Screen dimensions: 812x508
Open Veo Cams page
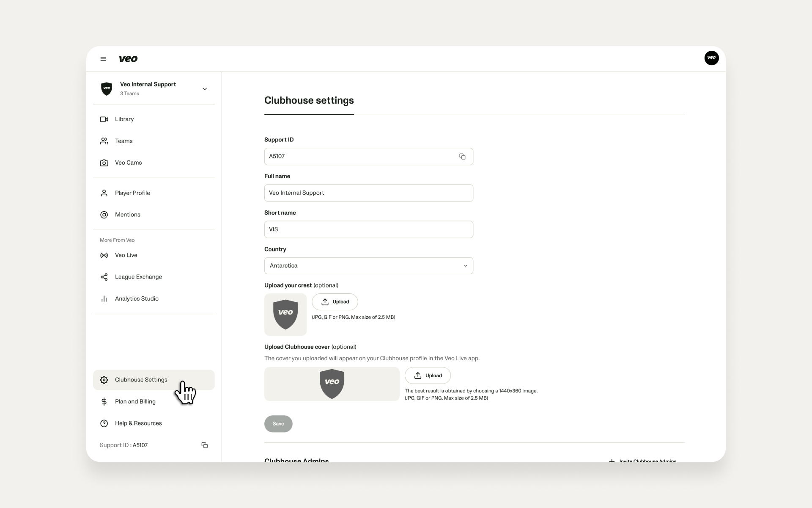[154, 163]
